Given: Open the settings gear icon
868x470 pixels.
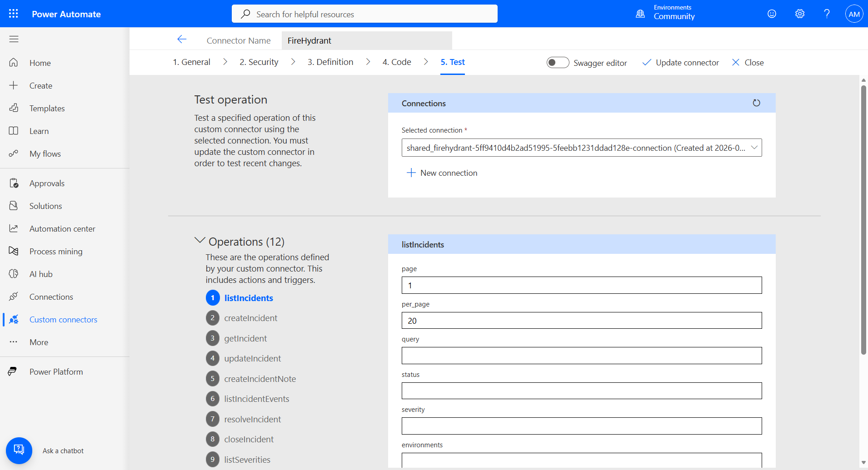Looking at the screenshot, I should click(800, 14).
